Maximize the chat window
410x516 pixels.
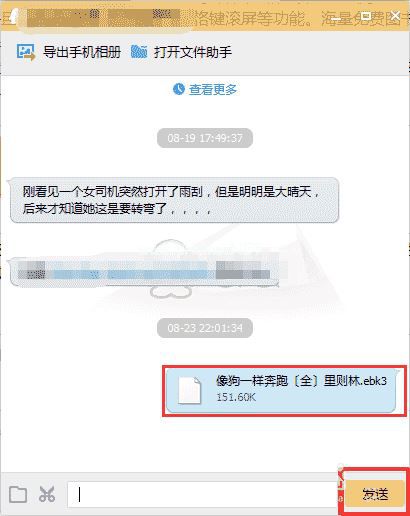tap(366, 16)
